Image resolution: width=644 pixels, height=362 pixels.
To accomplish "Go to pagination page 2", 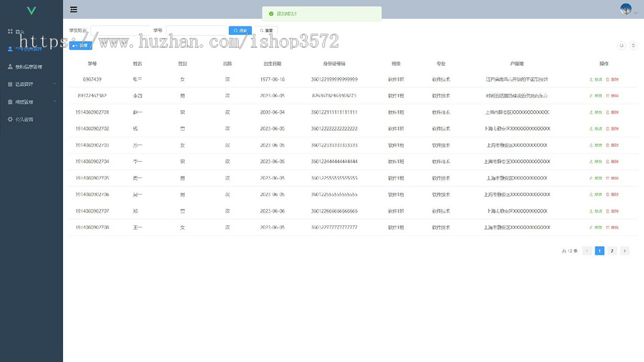I will tap(612, 251).
